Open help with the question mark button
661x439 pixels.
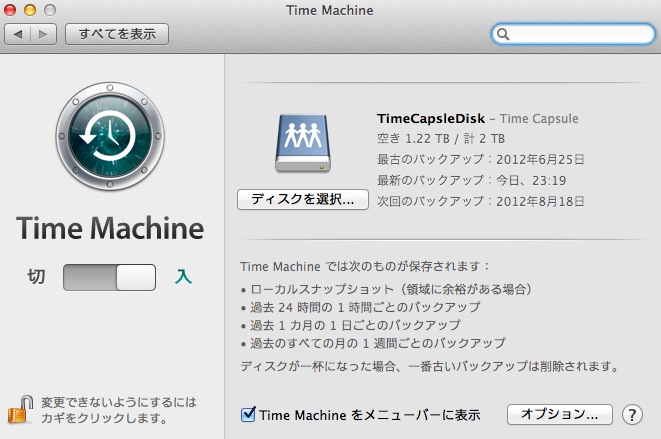click(x=632, y=415)
